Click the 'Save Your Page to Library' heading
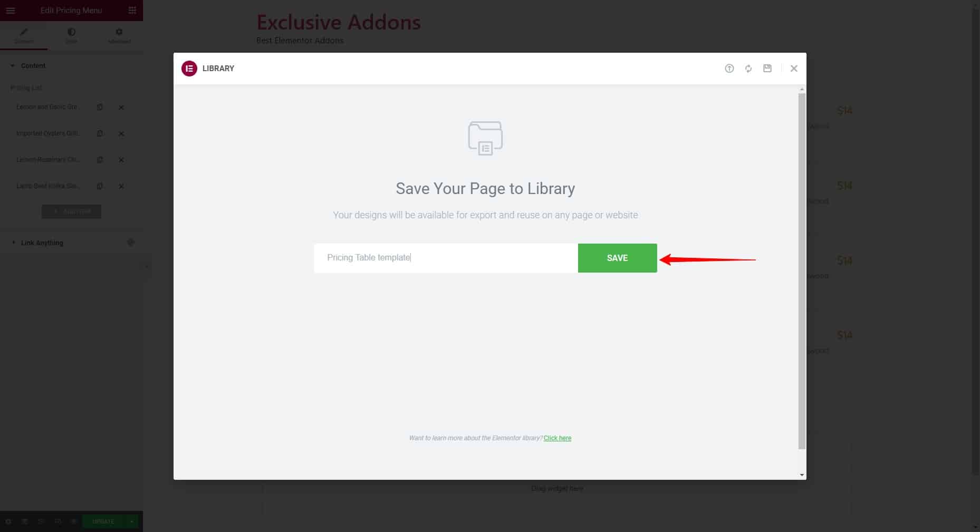The image size is (980, 532). (485, 189)
